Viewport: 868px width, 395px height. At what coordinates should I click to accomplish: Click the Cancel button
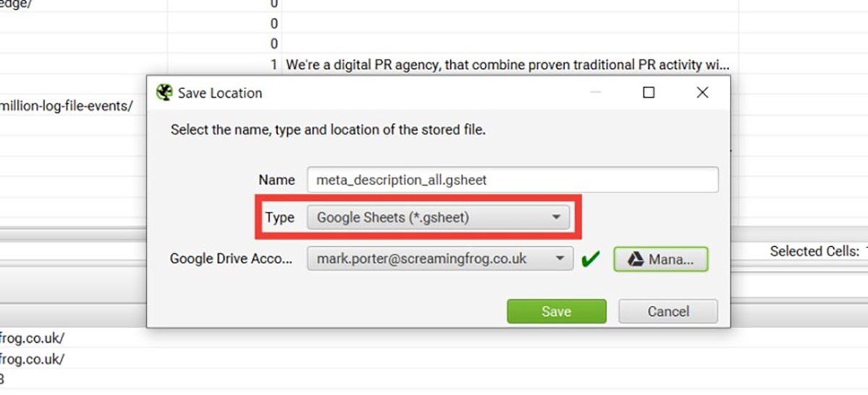(668, 311)
